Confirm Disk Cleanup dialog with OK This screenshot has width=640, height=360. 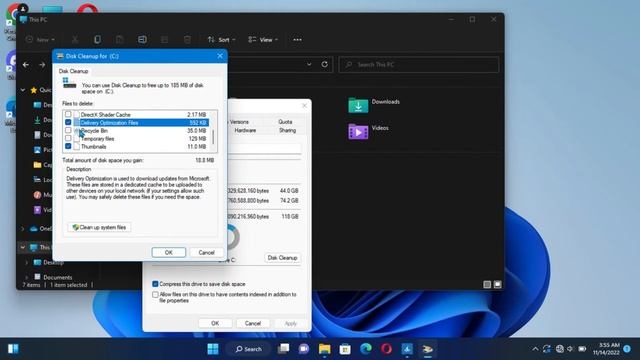(169, 253)
